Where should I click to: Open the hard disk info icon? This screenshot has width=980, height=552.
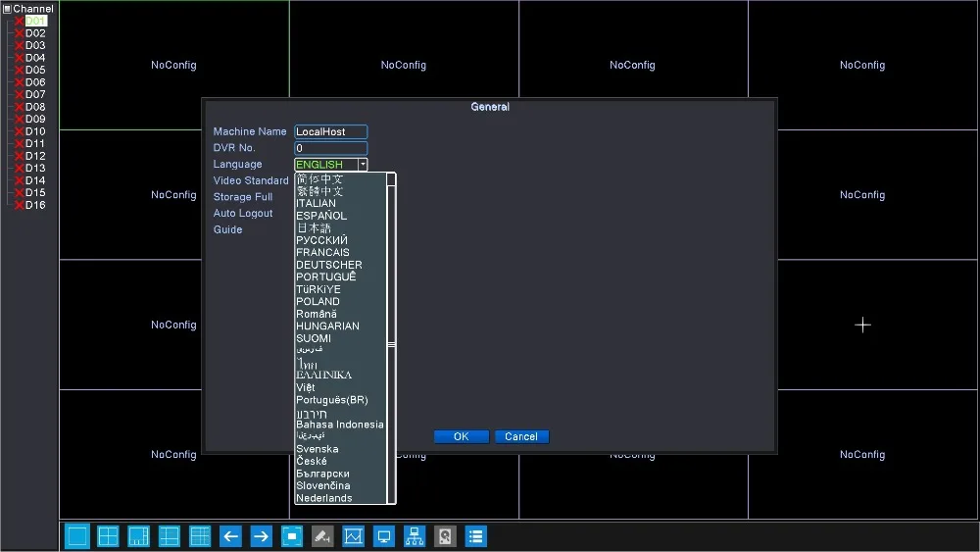(x=445, y=536)
